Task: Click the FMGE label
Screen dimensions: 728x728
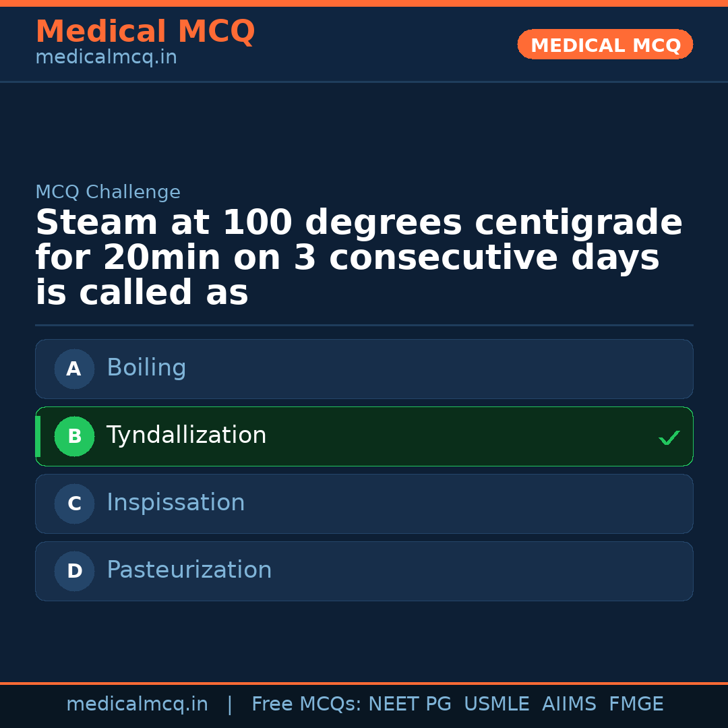Action: [x=636, y=704]
